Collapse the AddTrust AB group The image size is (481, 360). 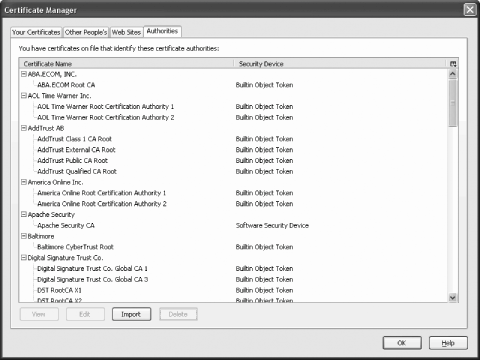(24, 128)
